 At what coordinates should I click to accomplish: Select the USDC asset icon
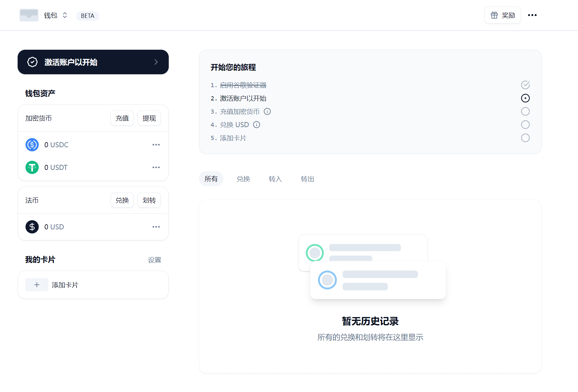[32, 145]
